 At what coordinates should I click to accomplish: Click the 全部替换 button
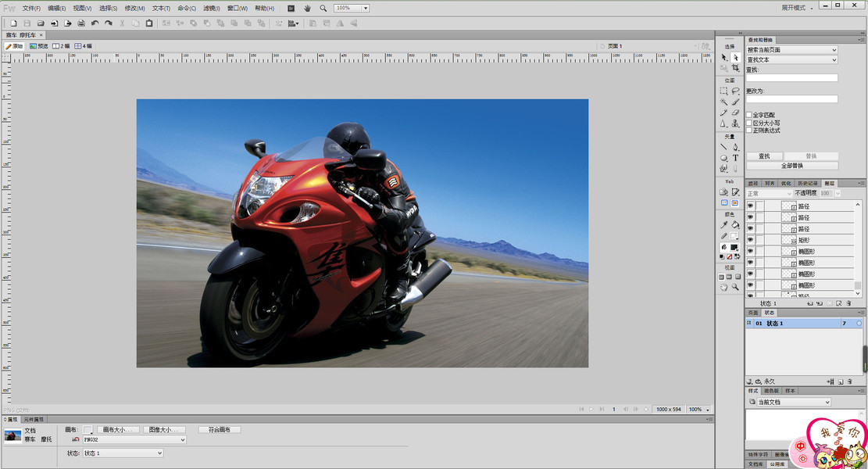[x=792, y=166]
